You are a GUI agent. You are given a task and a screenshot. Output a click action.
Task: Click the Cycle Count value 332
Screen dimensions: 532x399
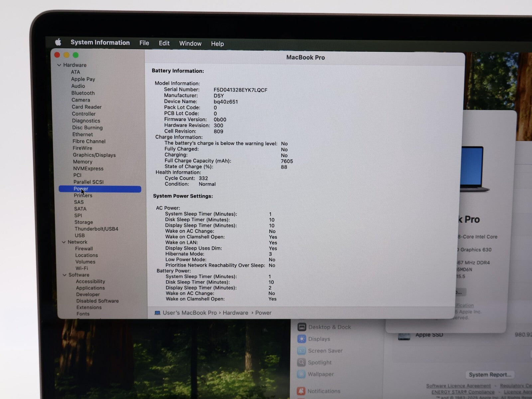pyautogui.click(x=203, y=179)
